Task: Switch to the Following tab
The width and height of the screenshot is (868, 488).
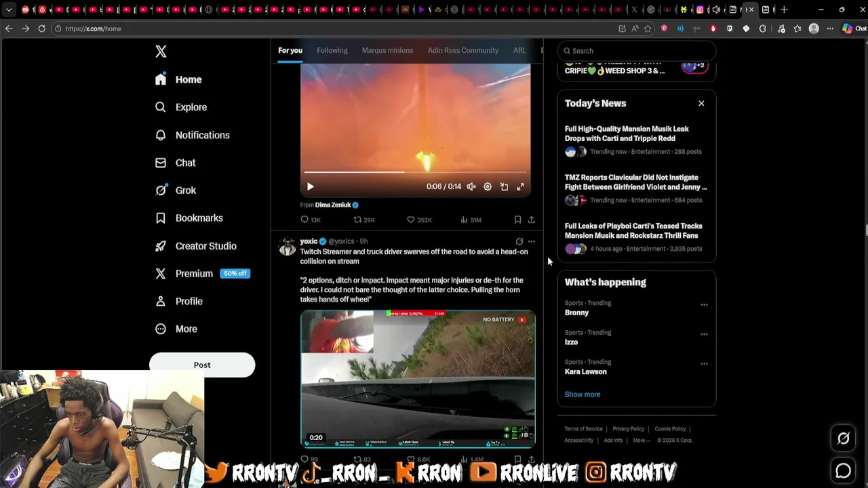Action: 332,50
